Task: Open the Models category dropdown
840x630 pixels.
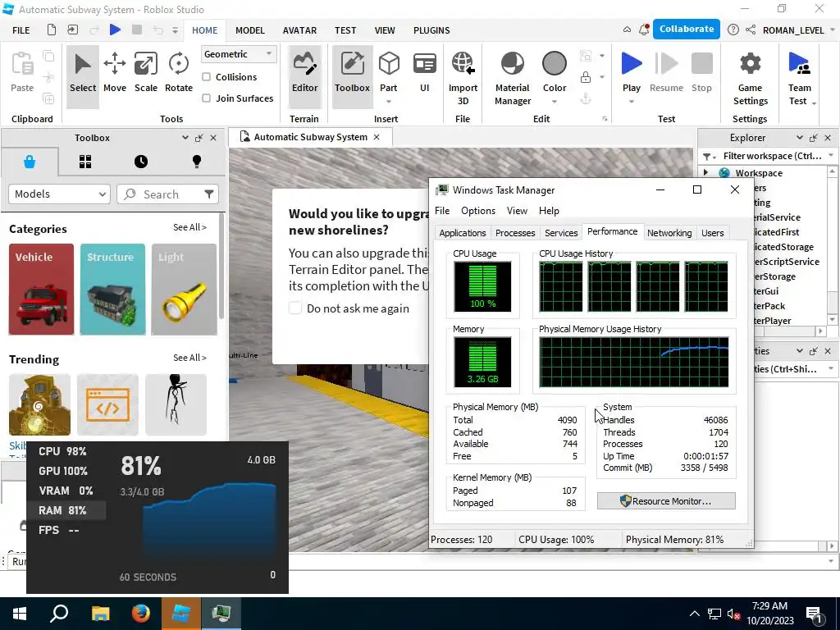Action: pos(59,194)
